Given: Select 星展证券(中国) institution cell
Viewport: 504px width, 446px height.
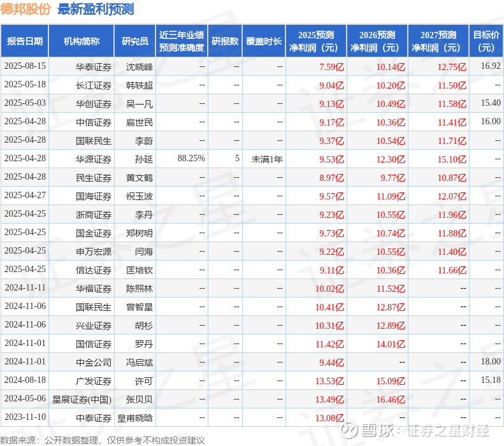Looking at the screenshot, I should [82, 399].
